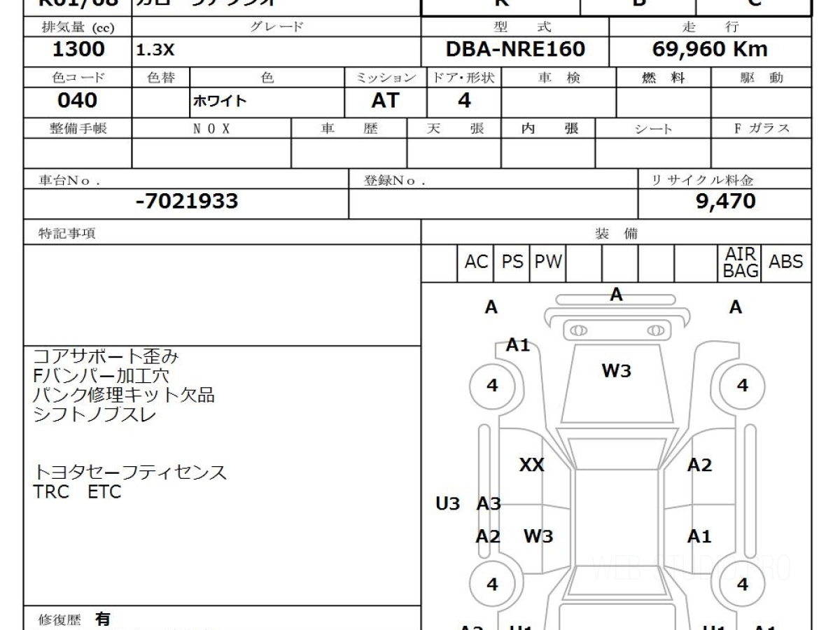Image resolution: width=840 pixels, height=630 pixels.
Task: Click the 色コード header
Action: click(78, 78)
